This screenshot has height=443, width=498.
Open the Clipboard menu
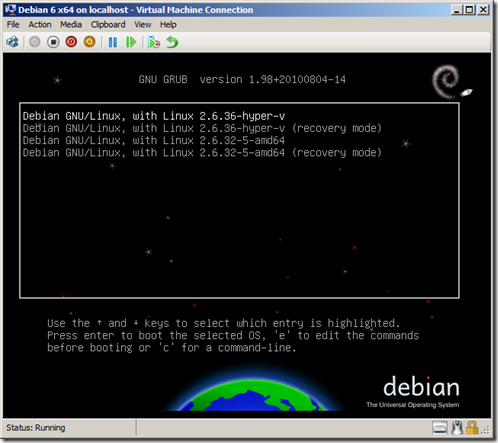(108, 25)
